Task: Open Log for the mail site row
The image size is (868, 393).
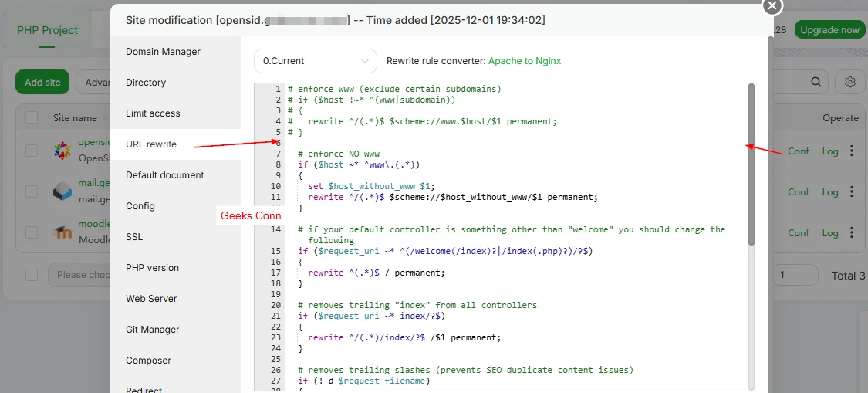Action: [829, 191]
